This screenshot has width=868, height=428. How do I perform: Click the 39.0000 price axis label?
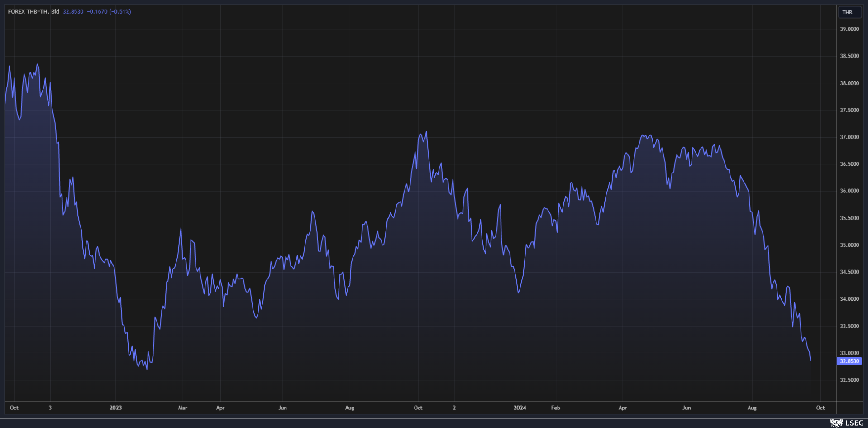tap(849, 29)
